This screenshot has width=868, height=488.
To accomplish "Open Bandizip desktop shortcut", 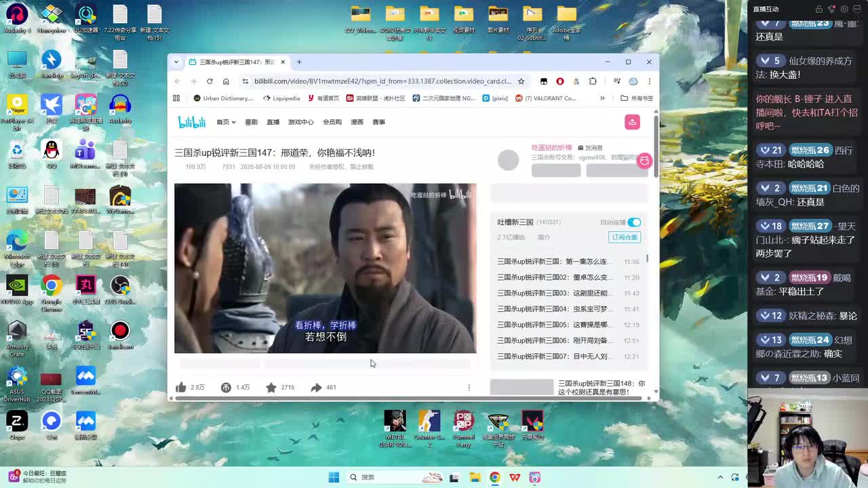I will (x=51, y=62).
